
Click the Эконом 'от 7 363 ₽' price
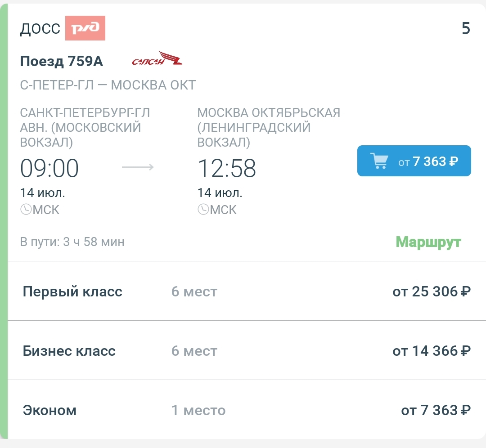[436, 410]
